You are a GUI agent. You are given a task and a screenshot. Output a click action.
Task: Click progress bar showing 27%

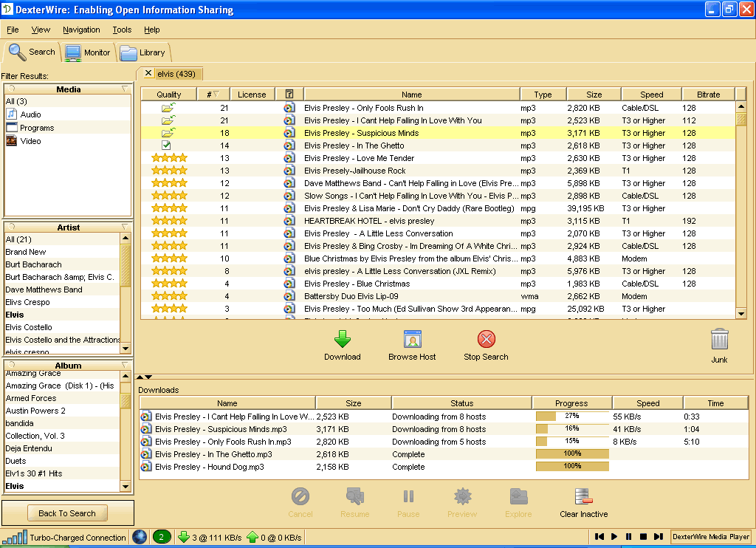tap(572, 416)
